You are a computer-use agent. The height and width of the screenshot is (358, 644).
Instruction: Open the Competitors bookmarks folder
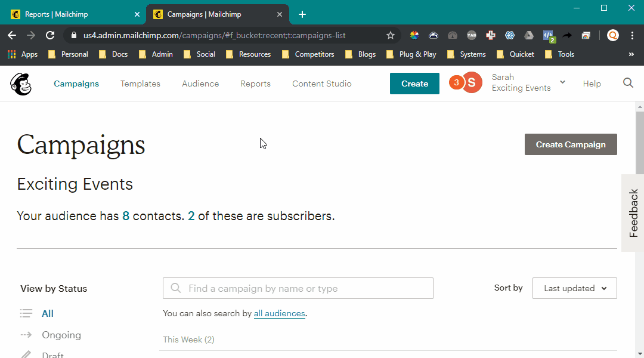[308, 54]
